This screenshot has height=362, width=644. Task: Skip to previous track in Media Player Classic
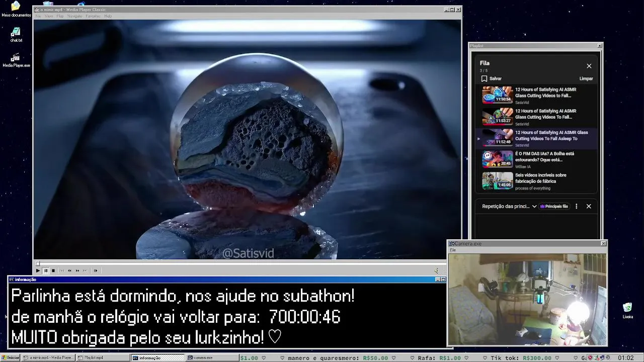pyautogui.click(x=62, y=270)
